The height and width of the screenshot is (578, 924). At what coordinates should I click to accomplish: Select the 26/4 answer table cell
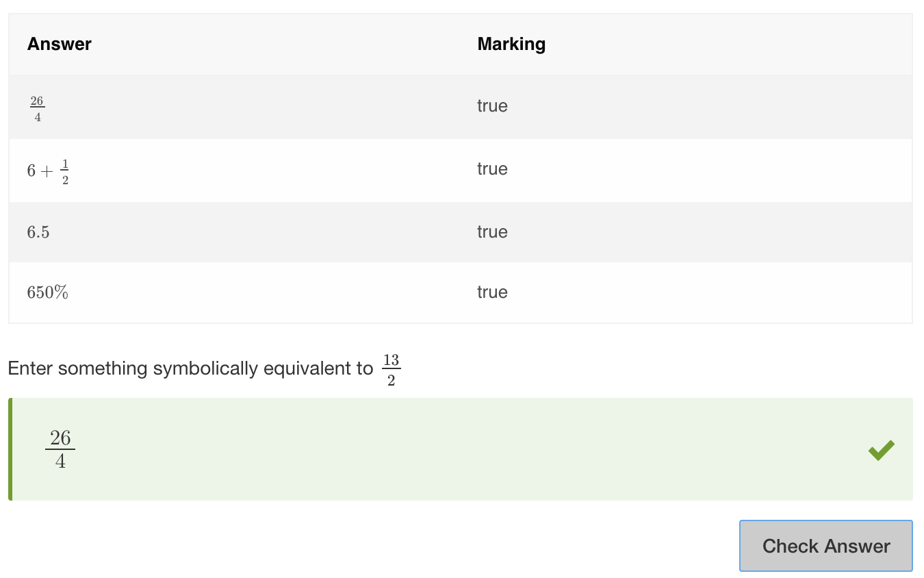point(234,108)
